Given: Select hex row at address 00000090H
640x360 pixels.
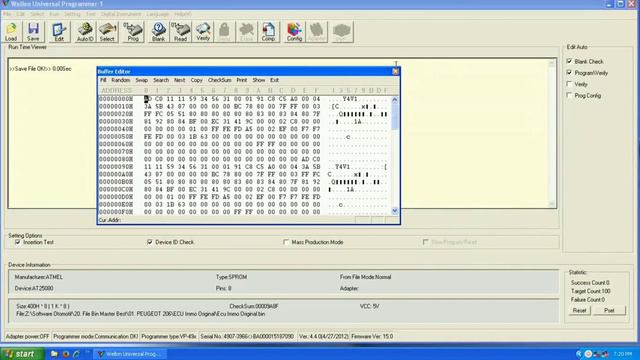Looking at the screenshot, I should [x=243, y=167].
